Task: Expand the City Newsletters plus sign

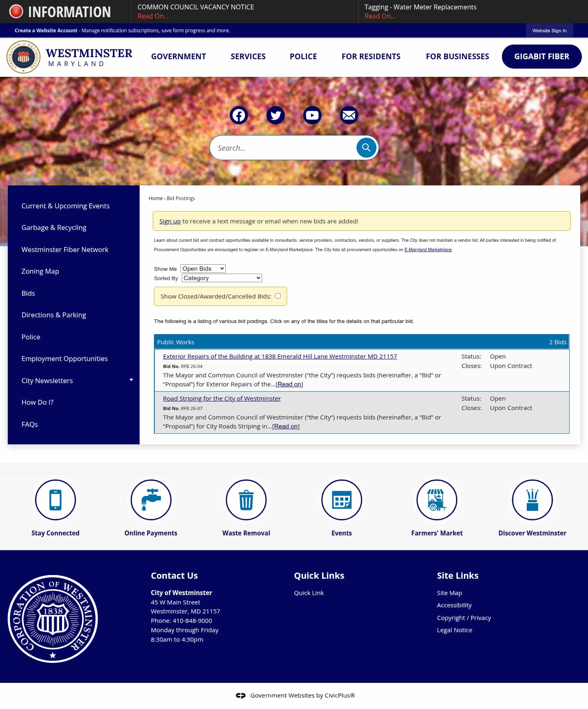Action: pyautogui.click(x=131, y=380)
